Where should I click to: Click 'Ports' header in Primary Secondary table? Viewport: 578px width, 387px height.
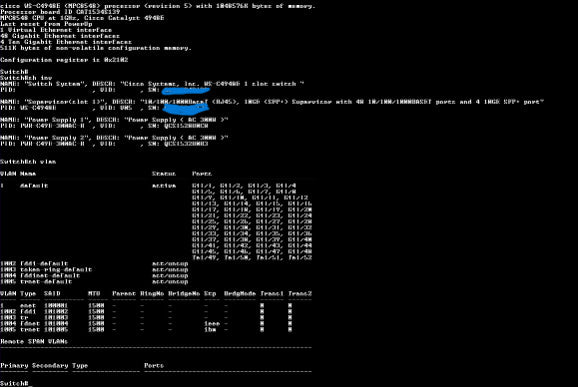pyautogui.click(x=154, y=366)
